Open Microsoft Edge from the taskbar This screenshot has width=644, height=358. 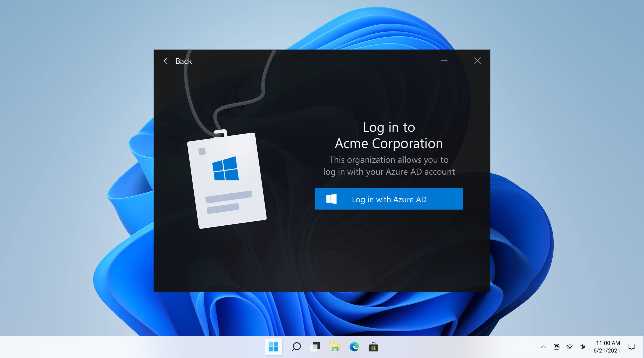(x=354, y=347)
